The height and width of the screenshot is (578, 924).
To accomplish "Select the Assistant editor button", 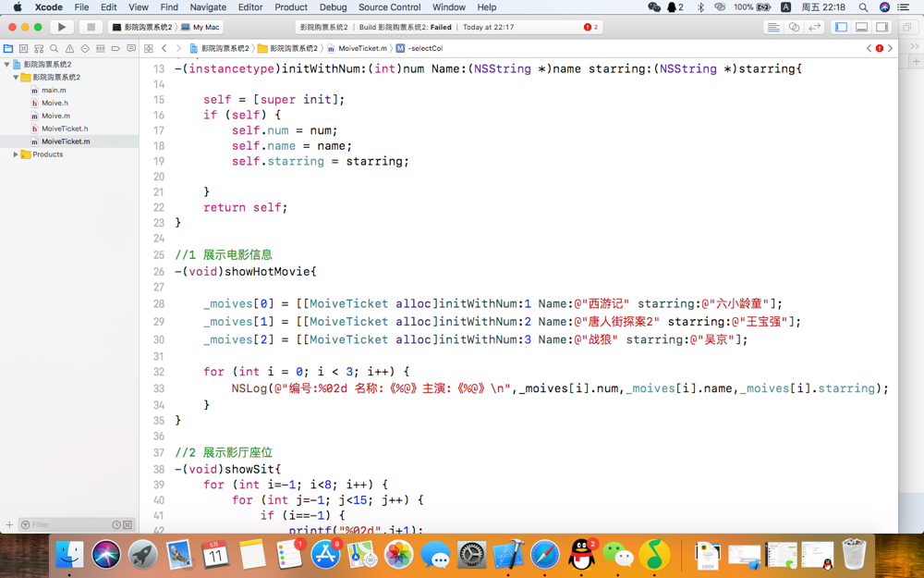I will [x=794, y=27].
